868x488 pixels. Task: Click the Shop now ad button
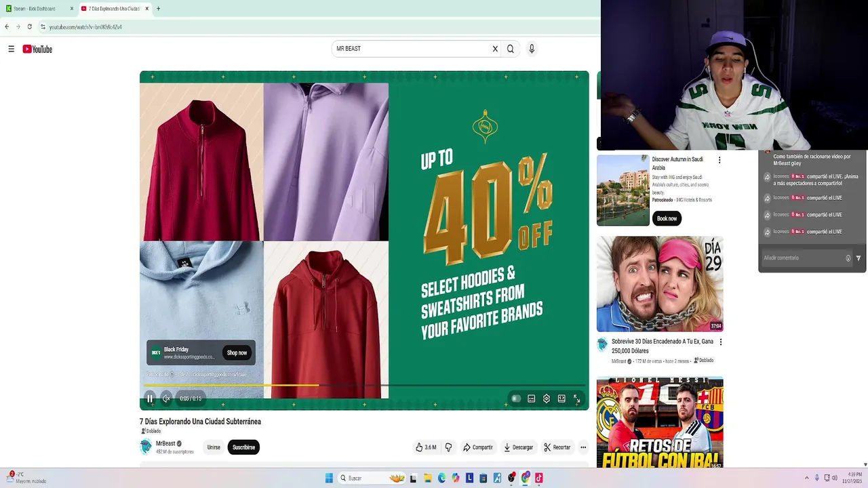tap(237, 352)
